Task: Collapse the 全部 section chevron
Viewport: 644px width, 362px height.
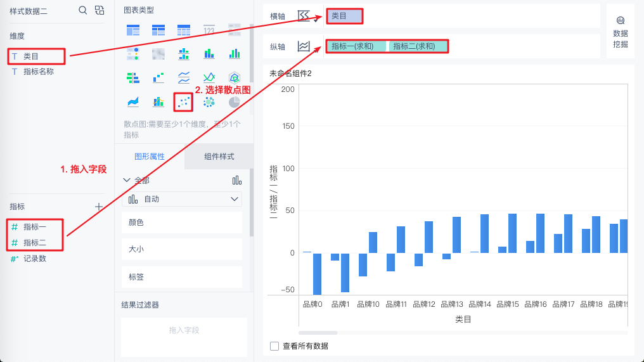Action: pyautogui.click(x=127, y=180)
